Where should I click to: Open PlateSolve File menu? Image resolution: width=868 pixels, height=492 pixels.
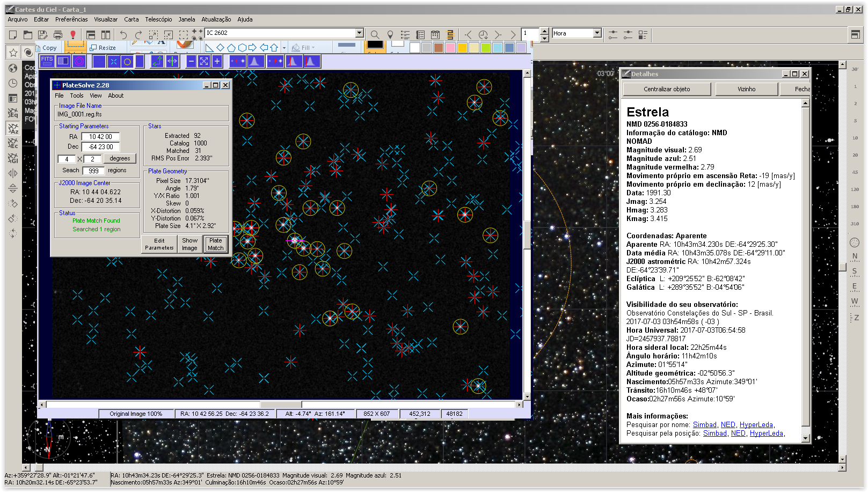pyautogui.click(x=59, y=96)
